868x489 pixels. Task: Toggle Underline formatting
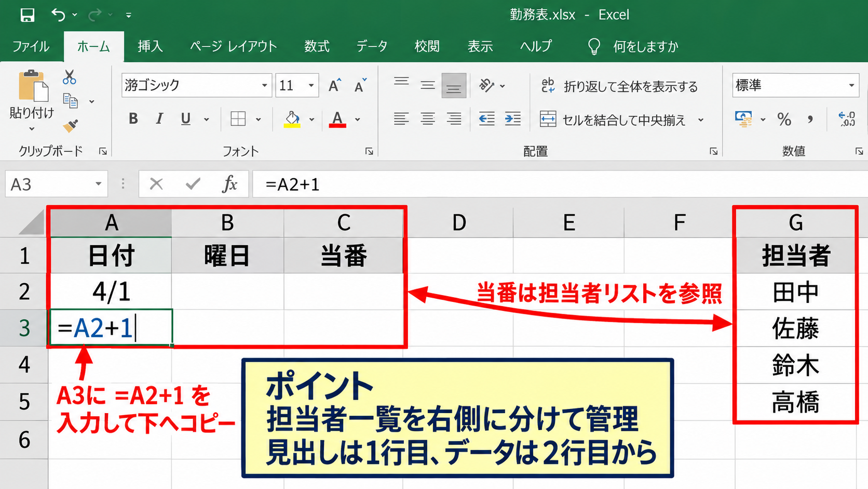[185, 119]
